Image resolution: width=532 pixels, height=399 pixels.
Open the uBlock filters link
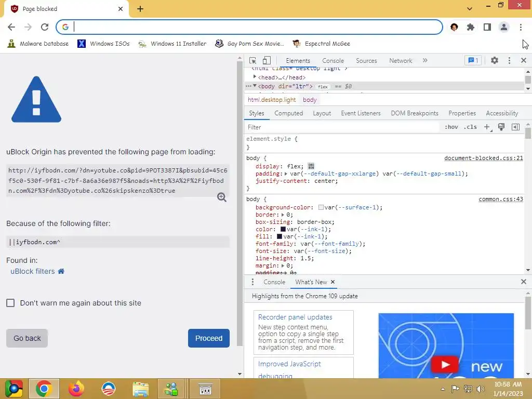pos(33,271)
